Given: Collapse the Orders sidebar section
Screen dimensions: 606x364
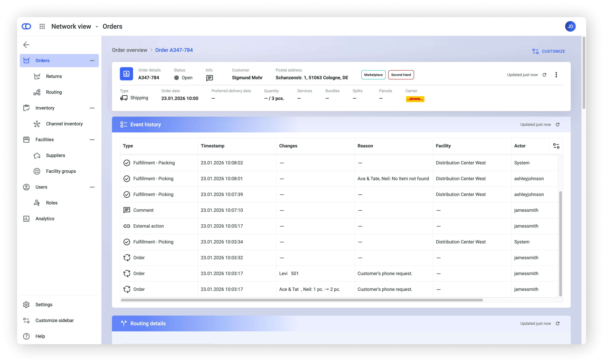Looking at the screenshot, I should 92,61.
